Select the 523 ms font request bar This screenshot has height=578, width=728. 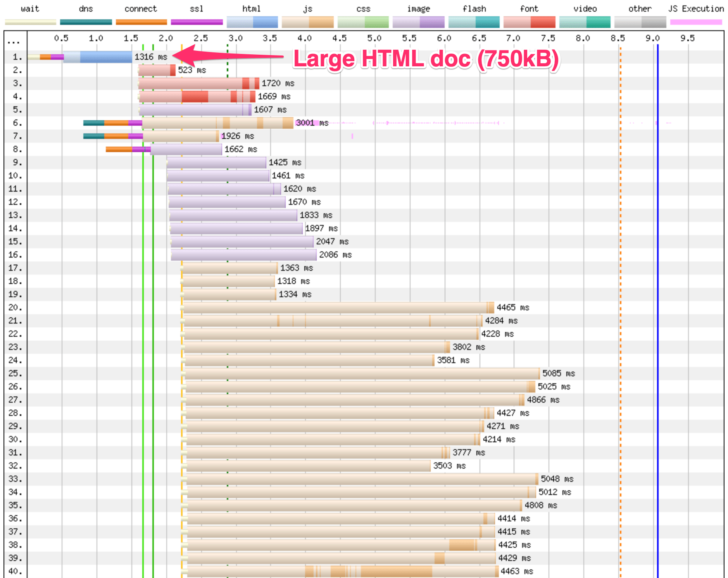(157, 70)
